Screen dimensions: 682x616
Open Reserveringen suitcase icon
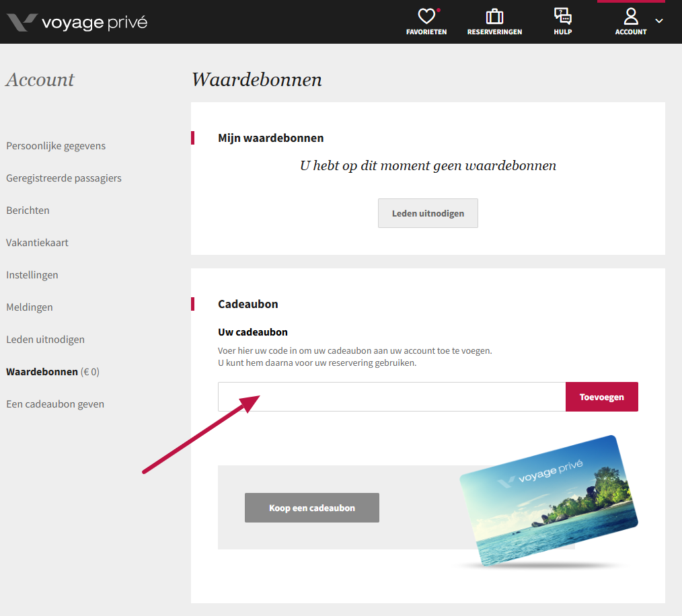click(x=494, y=17)
